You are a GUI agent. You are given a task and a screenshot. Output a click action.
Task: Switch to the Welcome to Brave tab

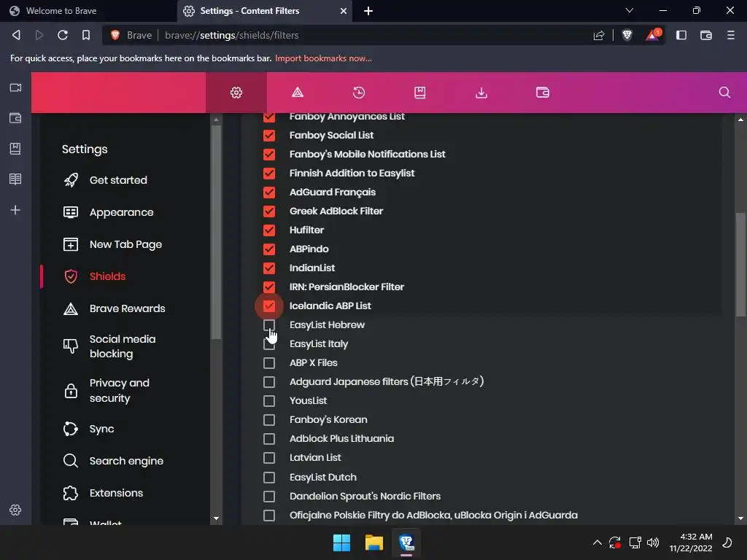(x=88, y=11)
